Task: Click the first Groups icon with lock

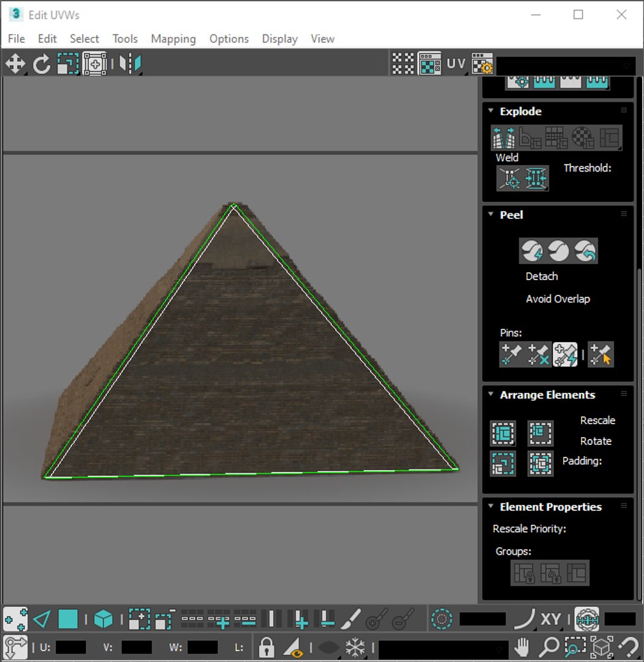Action: point(524,573)
